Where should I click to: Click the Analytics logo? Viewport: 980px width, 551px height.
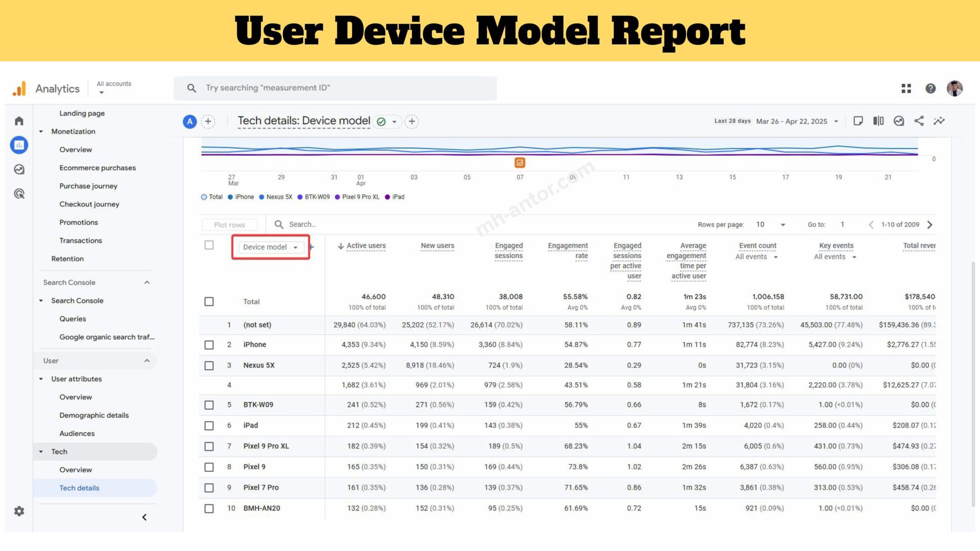click(x=19, y=88)
